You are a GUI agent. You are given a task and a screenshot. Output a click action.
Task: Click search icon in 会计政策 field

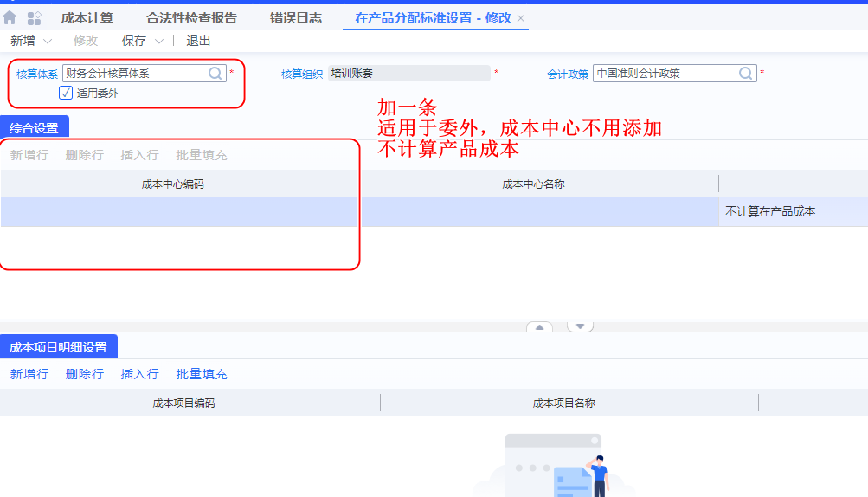click(x=746, y=74)
